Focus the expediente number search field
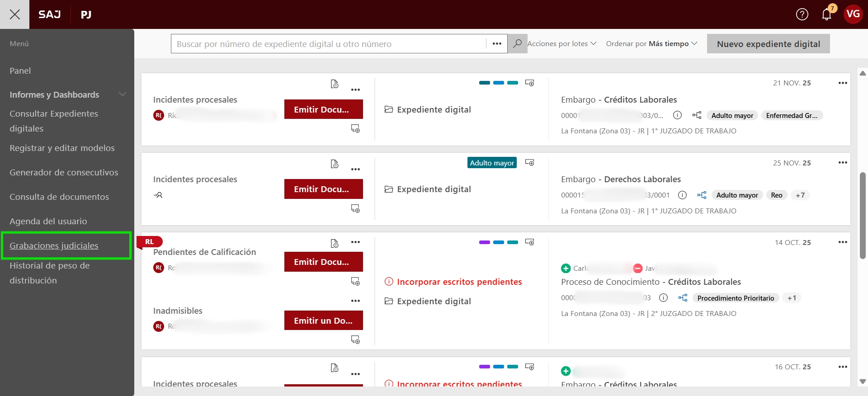 coord(328,44)
